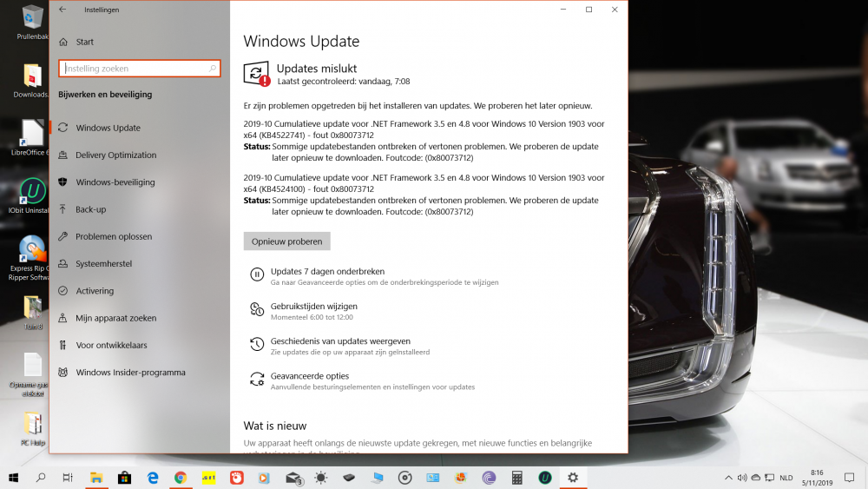The height and width of the screenshot is (489, 868).
Task: Click the shield icon for Windows-beveiliging
Action: click(x=63, y=182)
